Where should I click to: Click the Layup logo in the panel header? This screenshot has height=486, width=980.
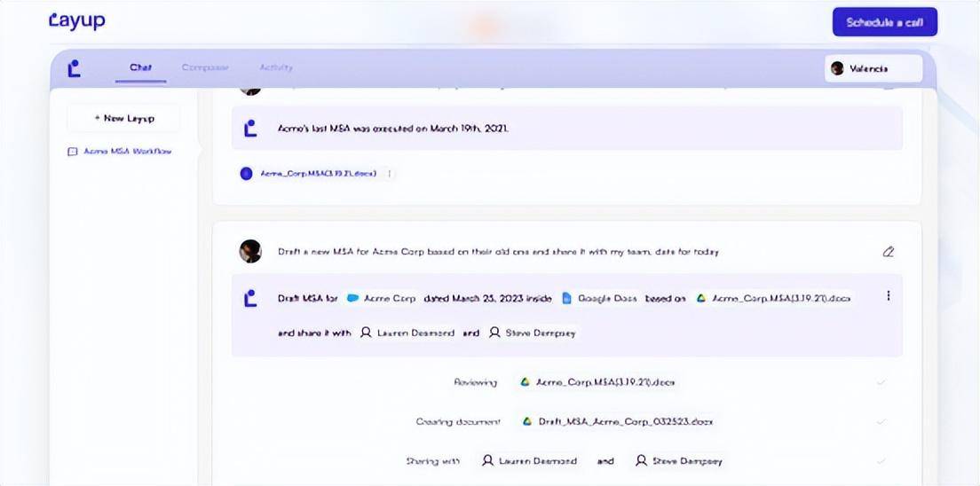pyautogui.click(x=75, y=68)
